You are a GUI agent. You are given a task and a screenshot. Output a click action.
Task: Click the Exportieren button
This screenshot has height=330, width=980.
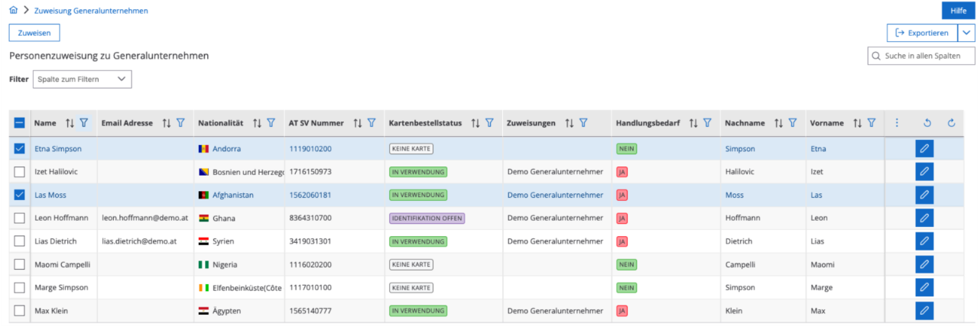(x=921, y=33)
